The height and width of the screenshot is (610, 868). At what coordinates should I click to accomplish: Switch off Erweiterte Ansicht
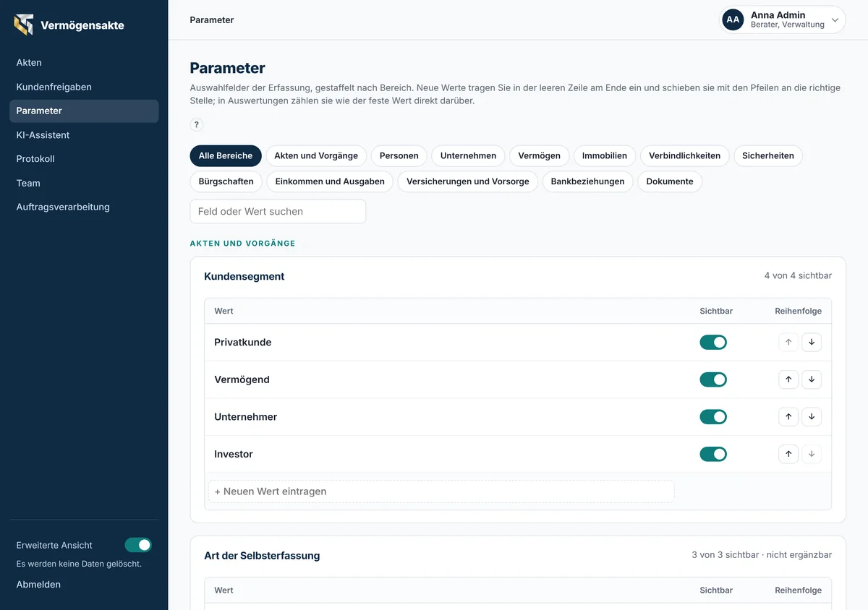tap(138, 545)
